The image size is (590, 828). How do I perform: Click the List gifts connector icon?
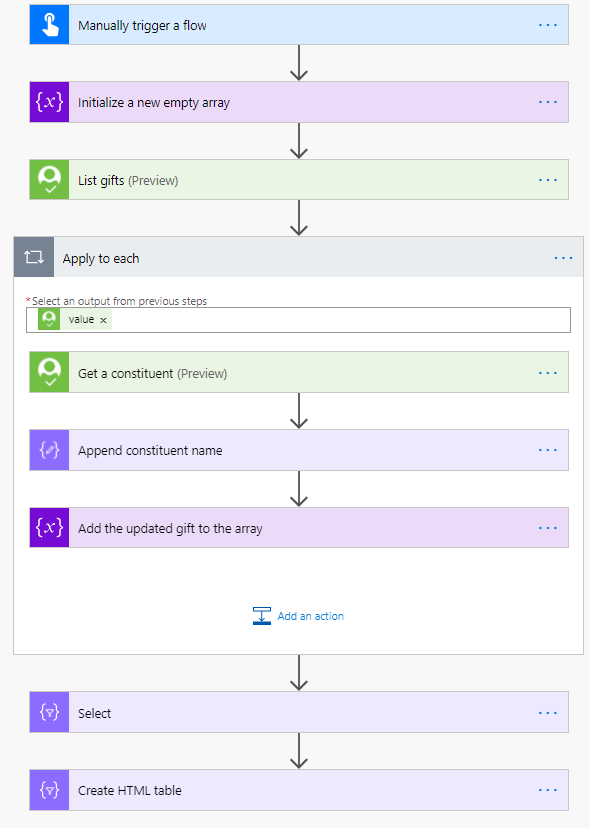(x=49, y=180)
